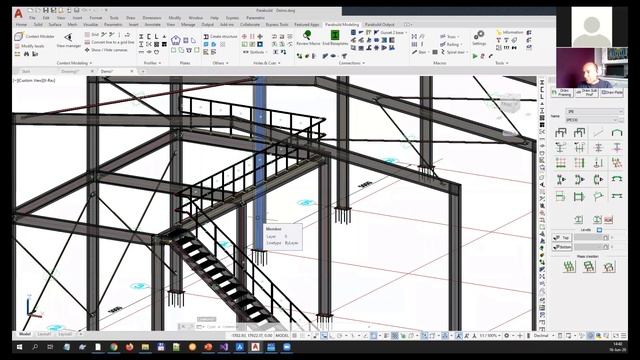The image size is (640, 360).
Task: Expand the Connections ribbon panel
Action: point(352,63)
